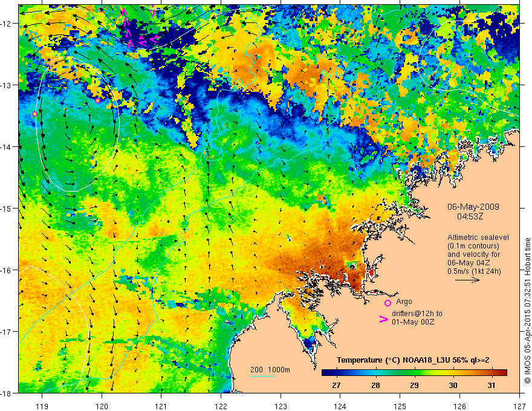Click the longitude axis label 125

point(400,406)
